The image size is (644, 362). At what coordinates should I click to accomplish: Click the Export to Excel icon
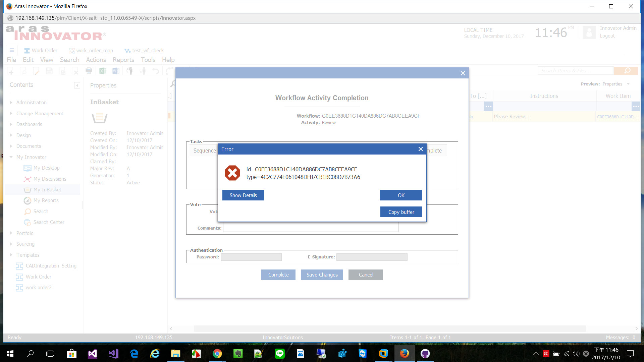tap(103, 71)
